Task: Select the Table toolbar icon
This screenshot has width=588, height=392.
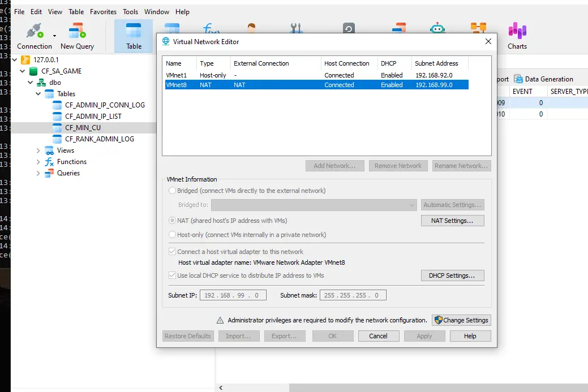Action: coord(134,31)
